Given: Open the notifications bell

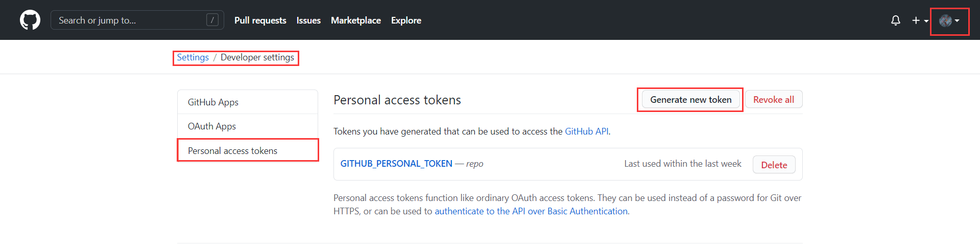Looking at the screenshot, I should (895, 20).
